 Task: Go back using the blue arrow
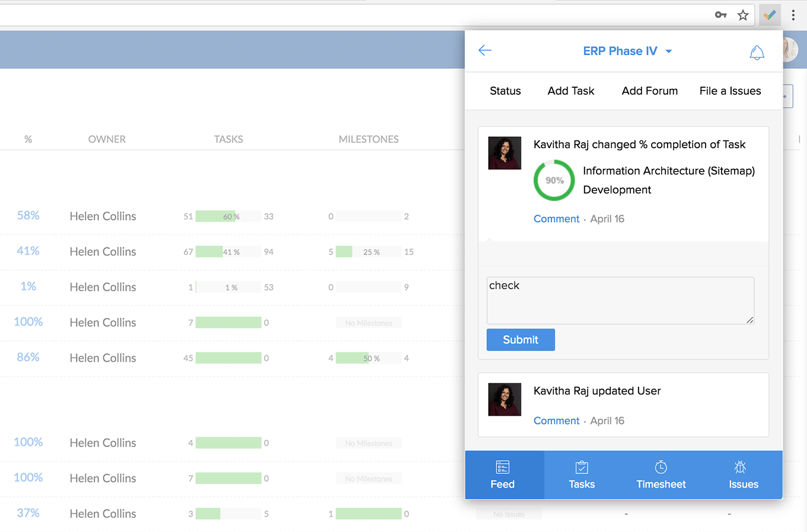[484, 50]
